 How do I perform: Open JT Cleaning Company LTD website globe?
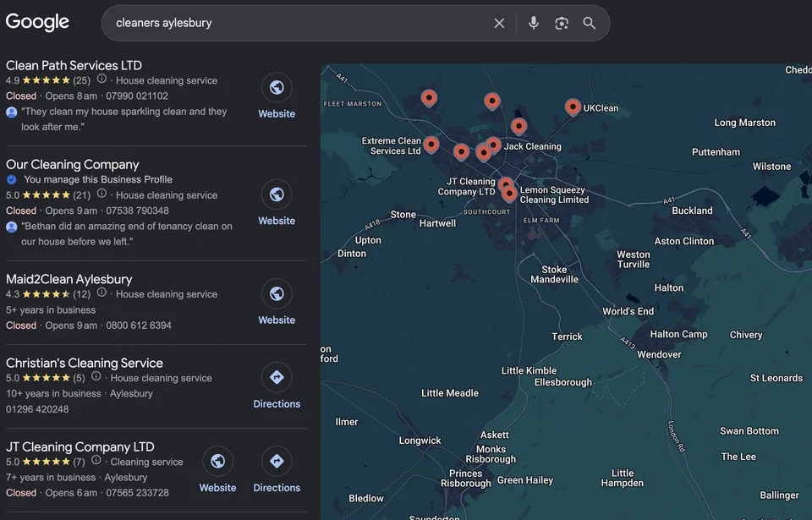217,462
